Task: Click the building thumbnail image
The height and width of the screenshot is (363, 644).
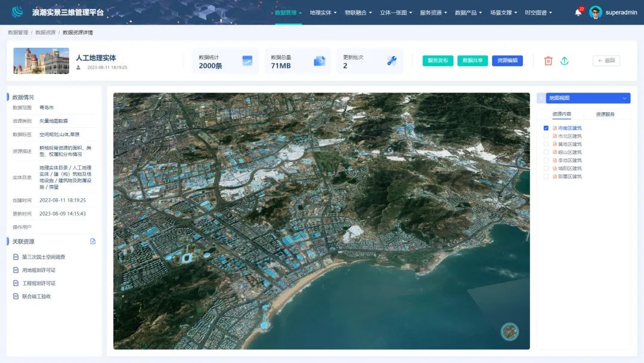Action: [41, 61]
